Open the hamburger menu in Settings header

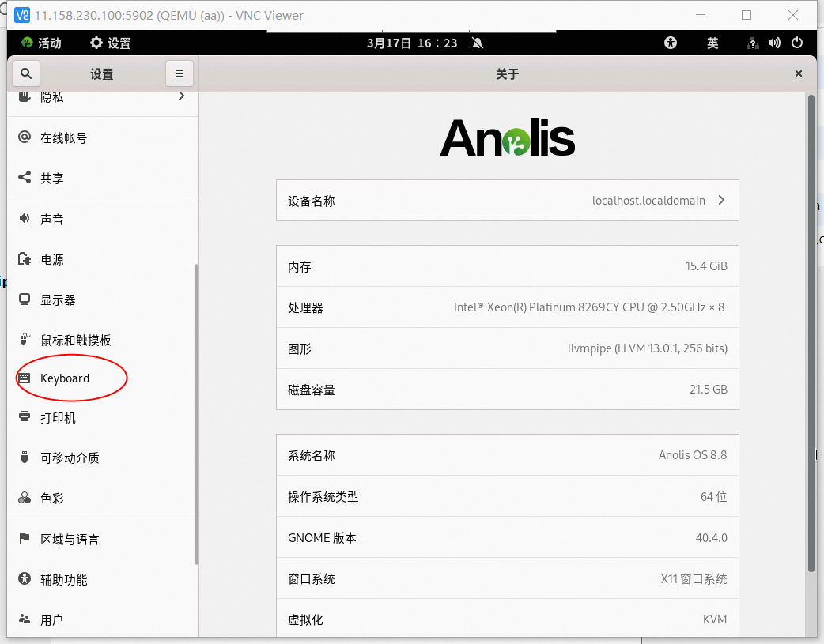[x=180, y=73]
